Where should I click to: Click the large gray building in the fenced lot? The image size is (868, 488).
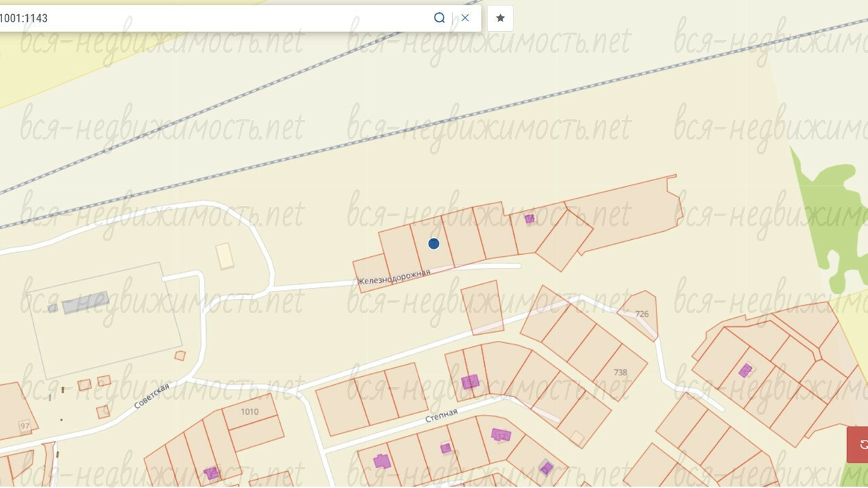[x=85, y=302]
